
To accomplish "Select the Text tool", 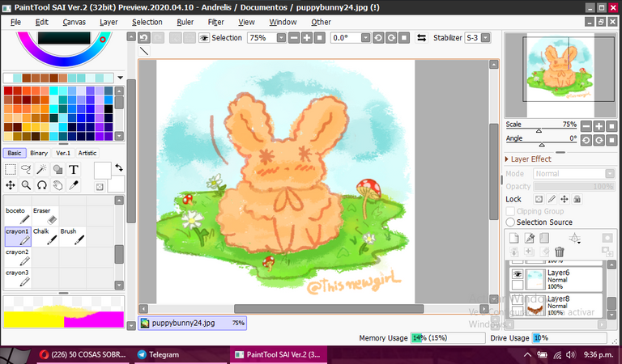I will 74,170.
